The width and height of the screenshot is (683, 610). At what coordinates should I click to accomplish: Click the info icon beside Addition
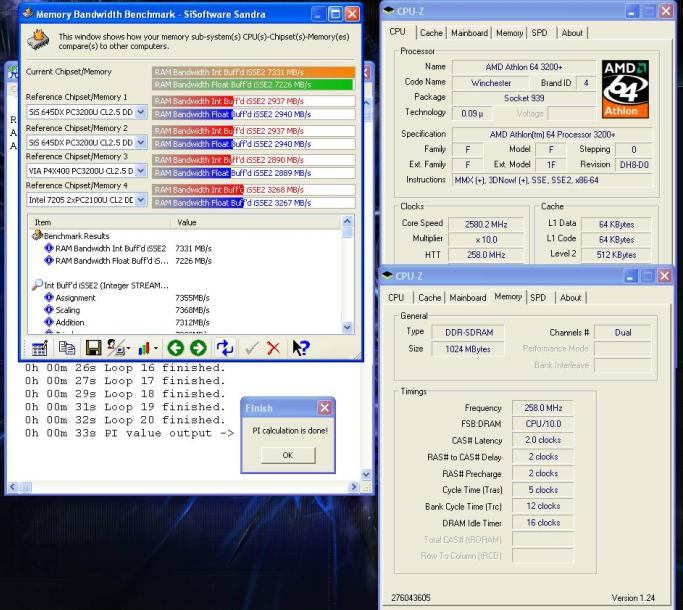point(49,322)
